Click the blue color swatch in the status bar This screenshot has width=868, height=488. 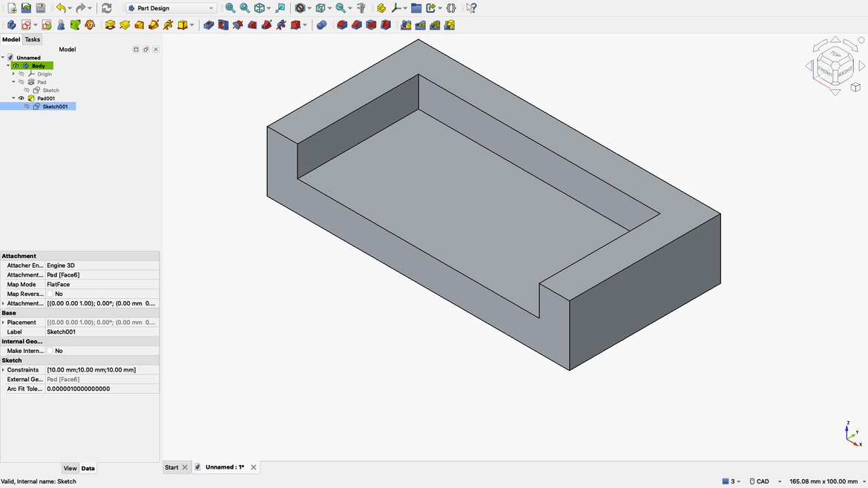(725, 481)
